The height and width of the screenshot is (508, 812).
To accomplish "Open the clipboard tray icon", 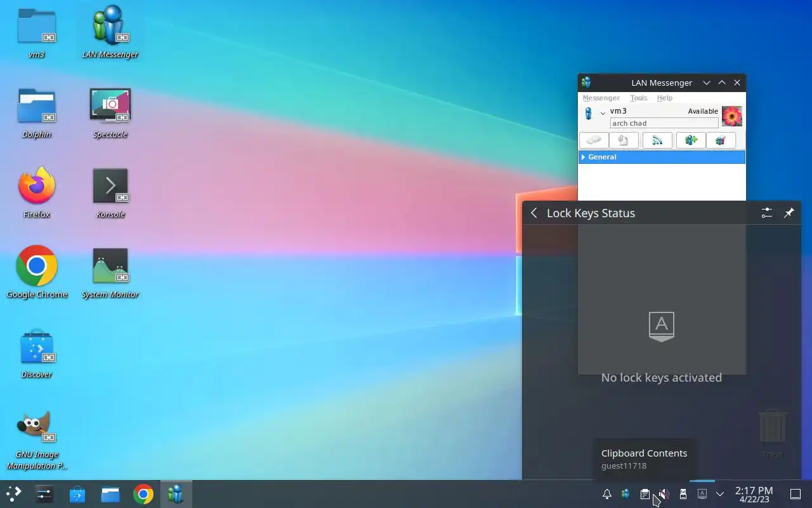I will point(645,494).
